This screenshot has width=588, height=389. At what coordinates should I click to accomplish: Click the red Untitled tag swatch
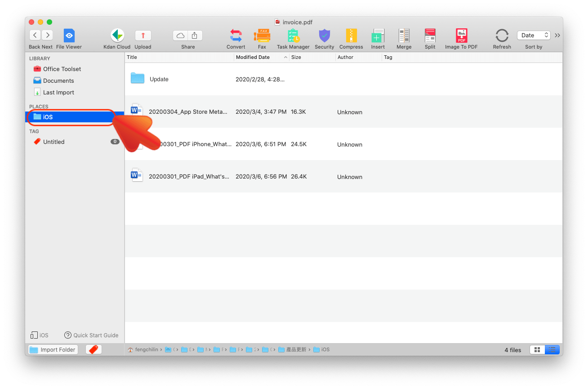[37, 141]
